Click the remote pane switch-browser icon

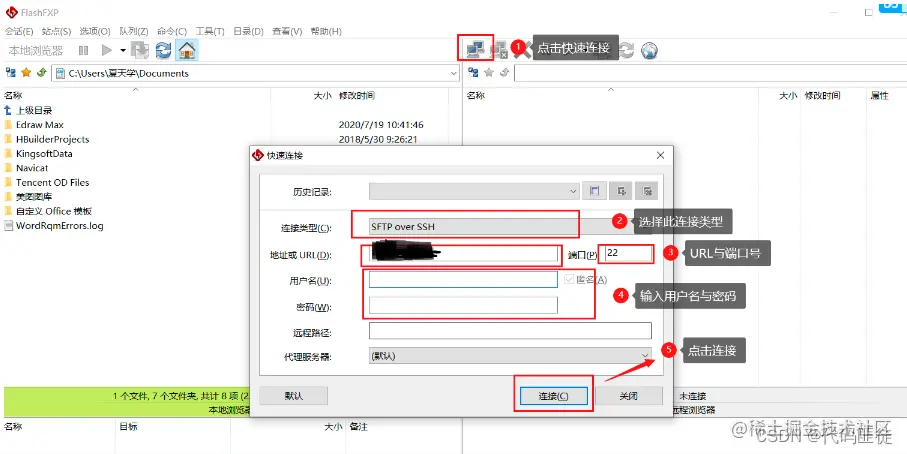tap(473, 73)
